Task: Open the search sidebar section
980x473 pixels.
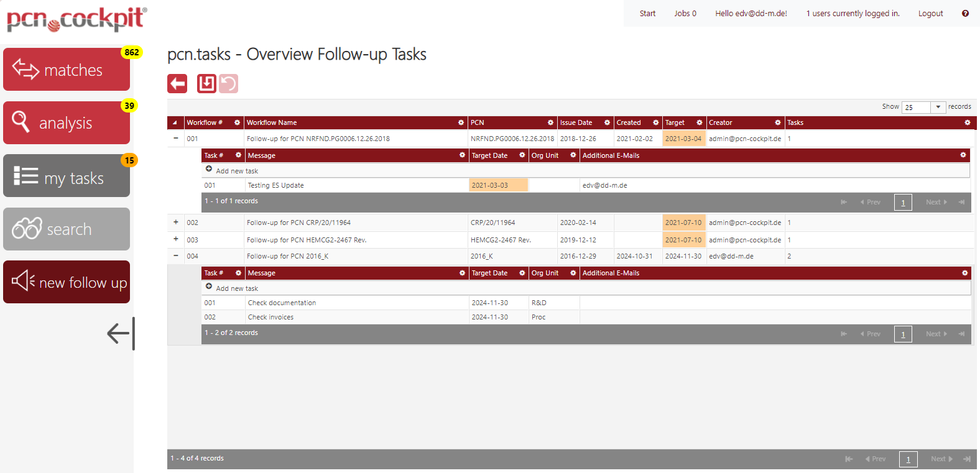Action: (x=67, y=229)
